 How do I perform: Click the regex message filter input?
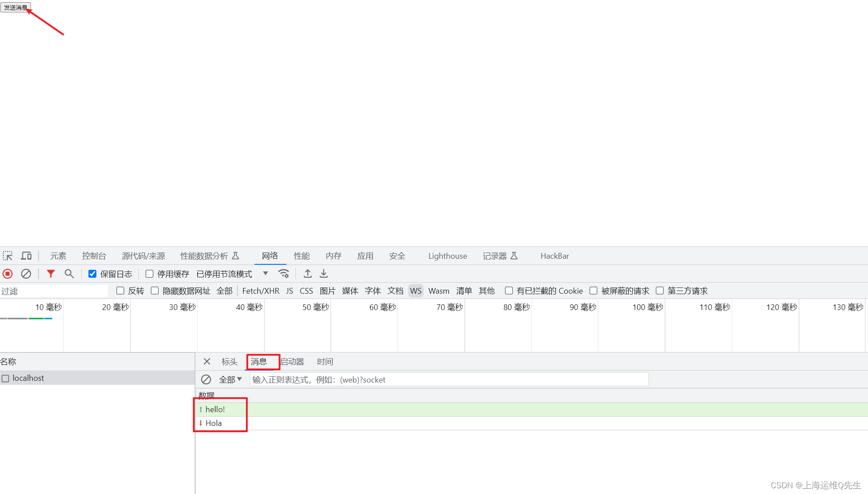click(x=448, y=379)
